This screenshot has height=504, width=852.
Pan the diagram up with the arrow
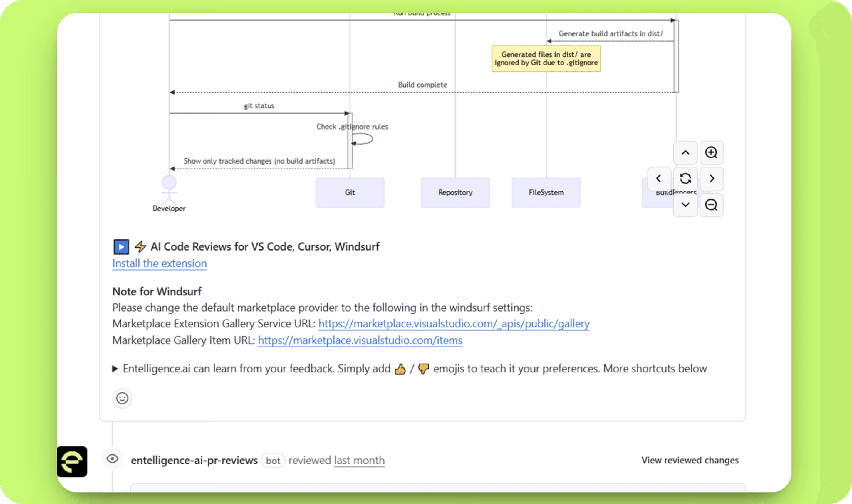pyautogui.click(x=685, y=153)
